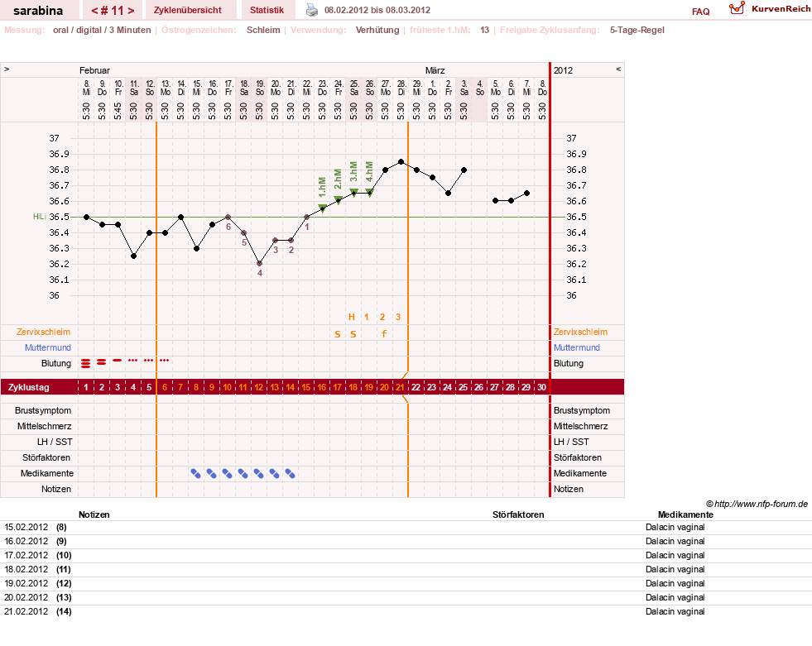Click medication pill icon on cycle day 8
The height and width of the screenshot is (646, 812).
pos(195,473)
